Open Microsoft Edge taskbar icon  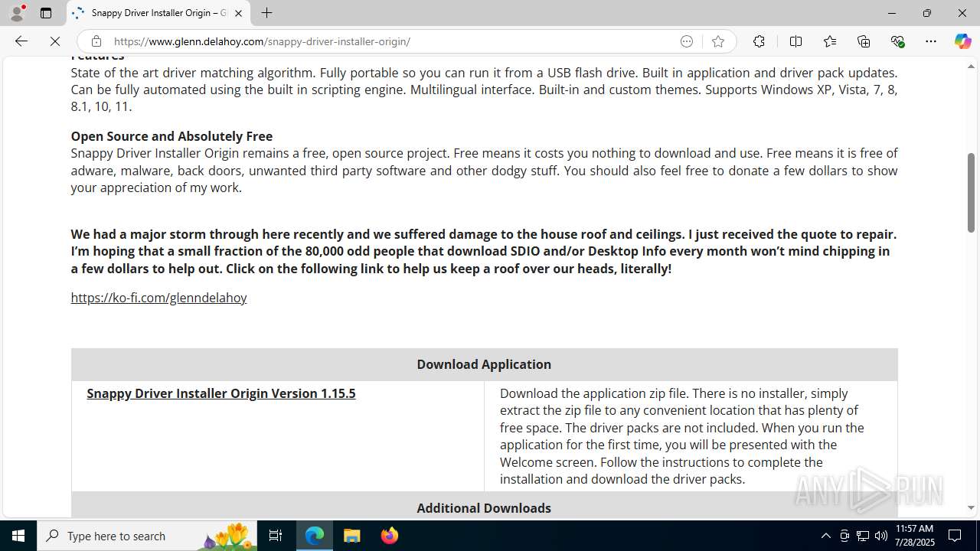[x=315, y=536]
